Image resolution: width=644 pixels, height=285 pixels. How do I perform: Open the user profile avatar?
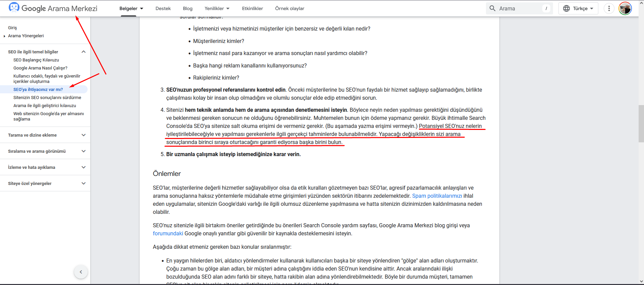pyautogui.click(x=625, y=8)
